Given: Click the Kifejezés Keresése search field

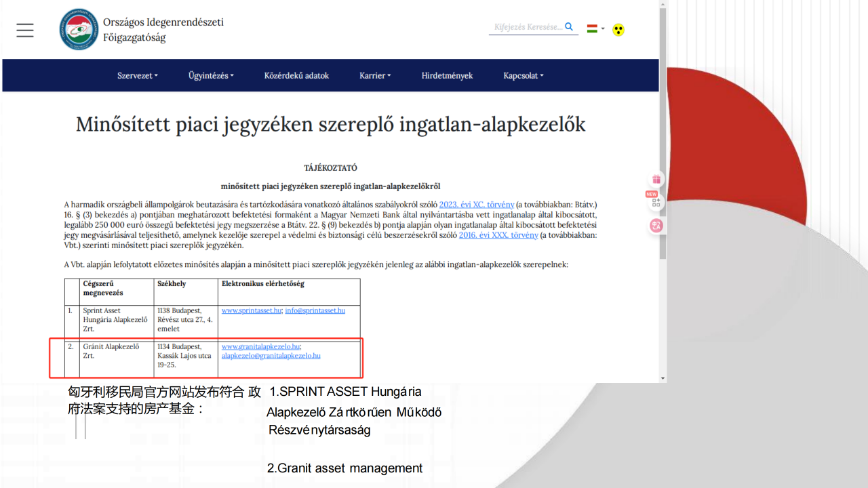Looking at the screenshot, I should 527,27.
